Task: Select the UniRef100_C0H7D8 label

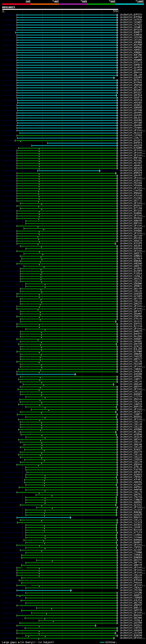Action: coord(131,191)
